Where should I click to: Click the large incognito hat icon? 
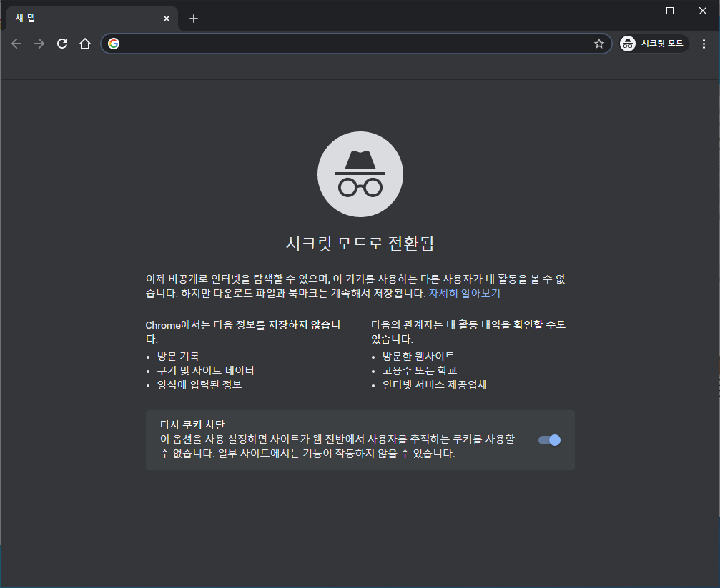pyautogui.click(x=360, y=174)
